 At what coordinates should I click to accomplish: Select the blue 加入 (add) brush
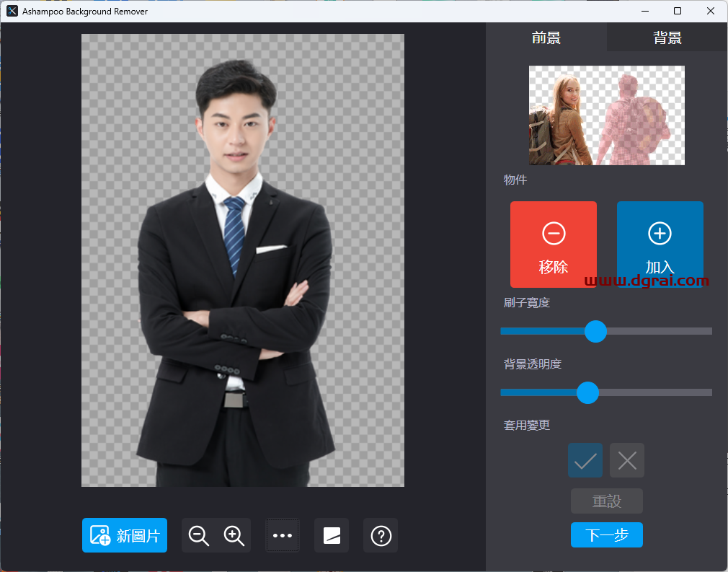660,245
